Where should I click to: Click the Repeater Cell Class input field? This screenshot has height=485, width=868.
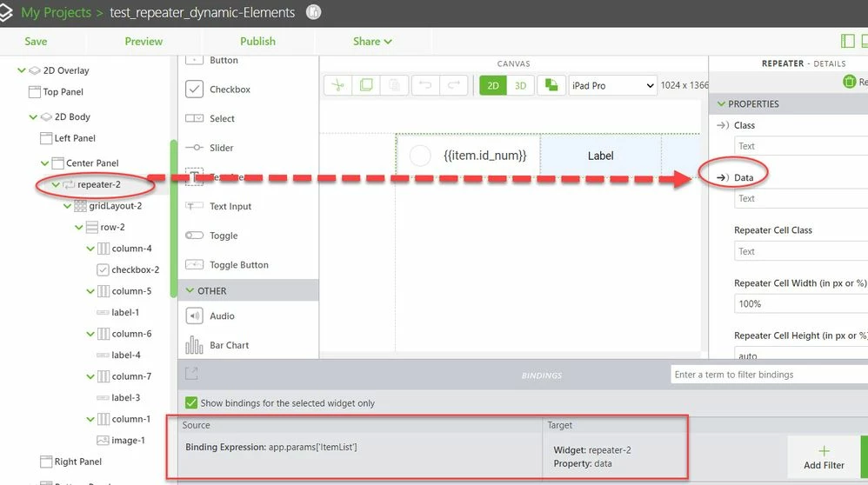point(801,251)
